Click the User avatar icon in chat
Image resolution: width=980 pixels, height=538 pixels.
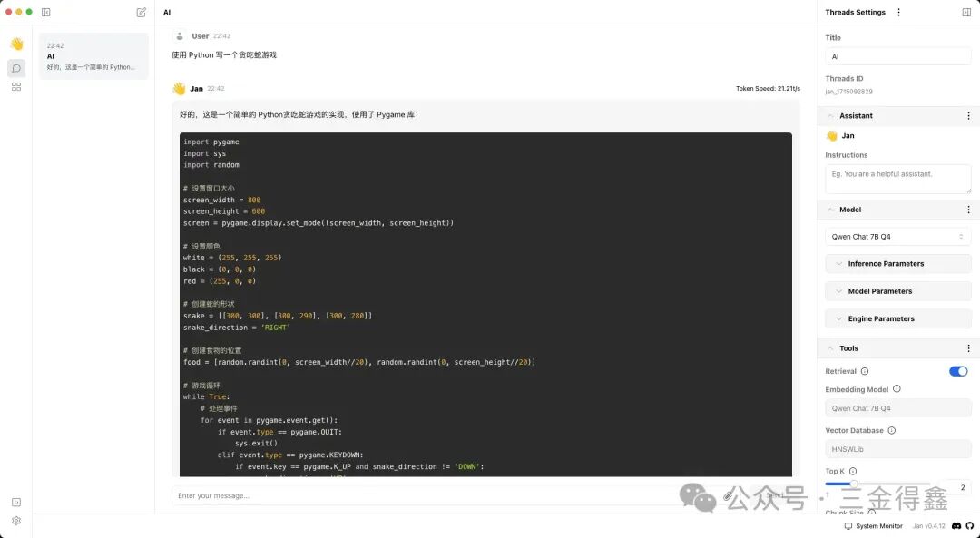point(180,36)
